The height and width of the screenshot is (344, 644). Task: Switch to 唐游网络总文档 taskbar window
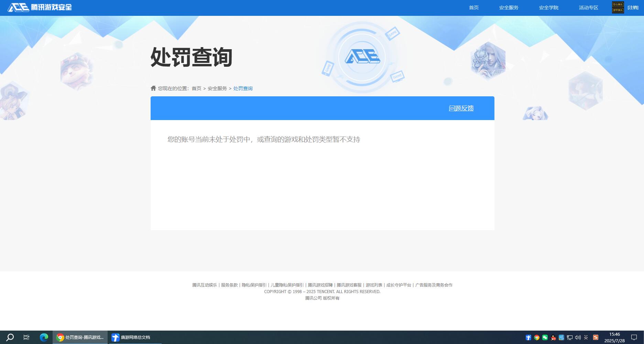click(135, 337)
